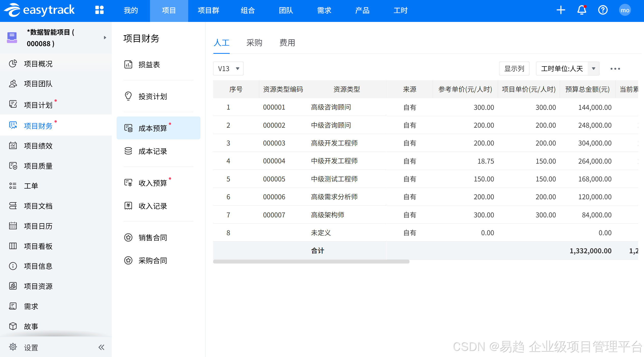This screenshot has width=644, height=357.
Task: Click the mo user avatar
Action: (x=625, y=10)
